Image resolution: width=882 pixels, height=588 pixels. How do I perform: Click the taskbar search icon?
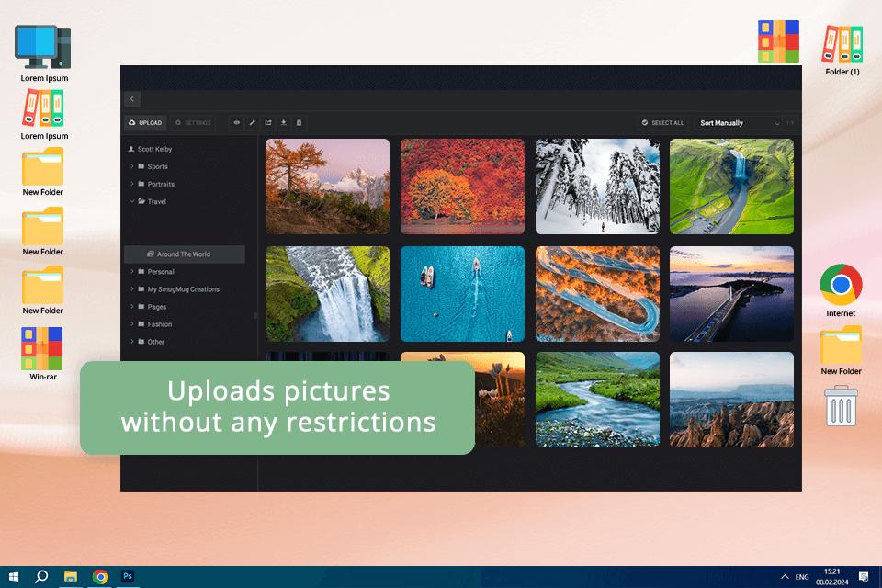pyautogui.click(x=41, y=577)
